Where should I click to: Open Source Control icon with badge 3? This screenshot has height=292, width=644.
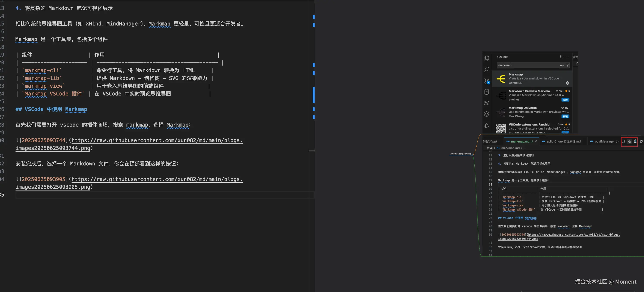coord(486,81)
